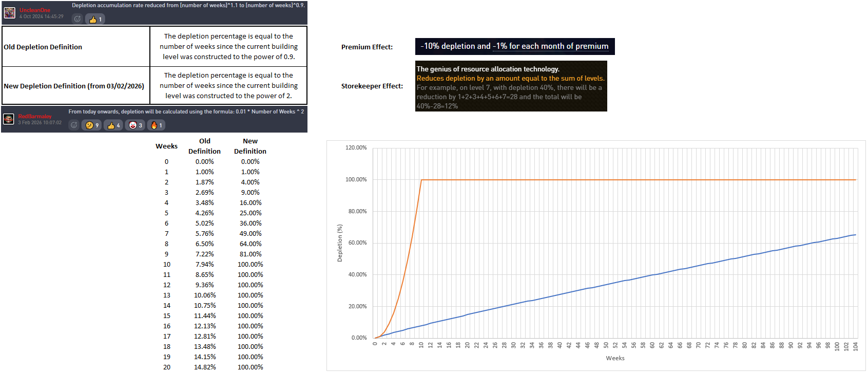Toggle the fire reaction on RedBarmaley's message
This screenshot has height=372, width=868.
tap(156, 125)
